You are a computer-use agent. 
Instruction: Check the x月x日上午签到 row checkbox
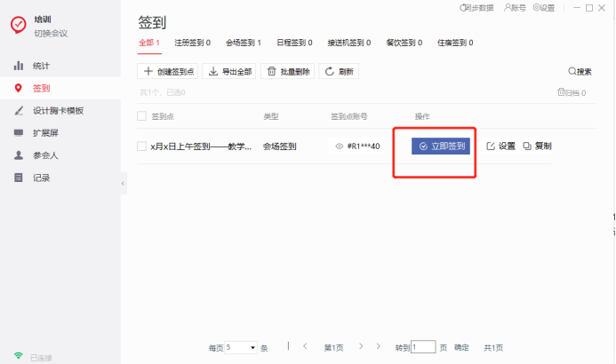[142, 146]
